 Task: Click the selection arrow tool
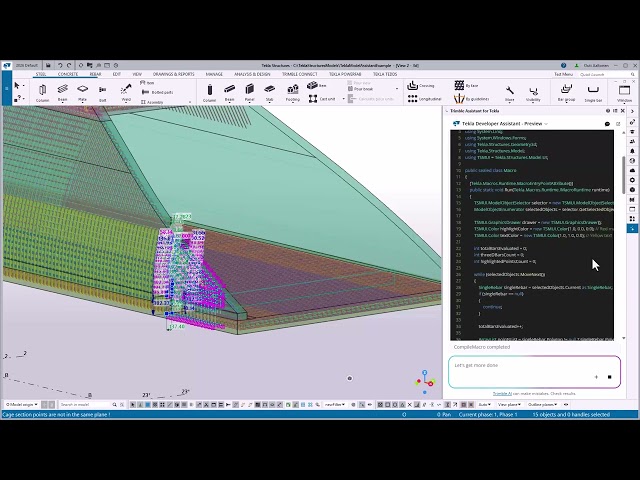tap(17, 85)
